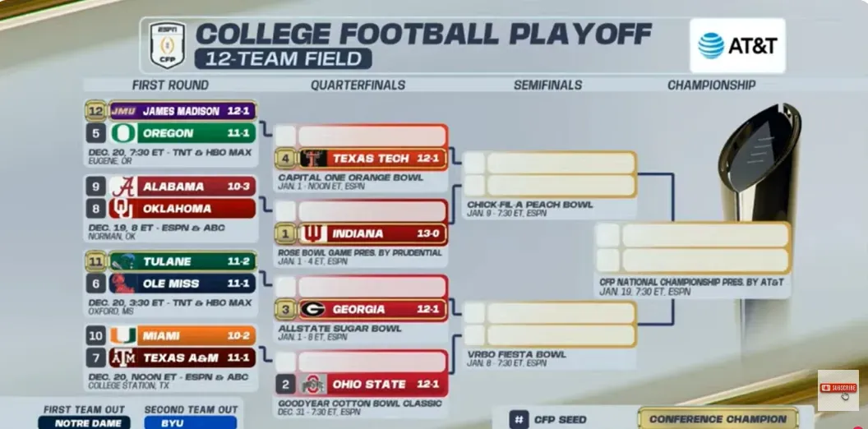868x429 pixels.
Task: Click the Quarterfinals column header
Action: pyautogui.click(x=358, y=85)
